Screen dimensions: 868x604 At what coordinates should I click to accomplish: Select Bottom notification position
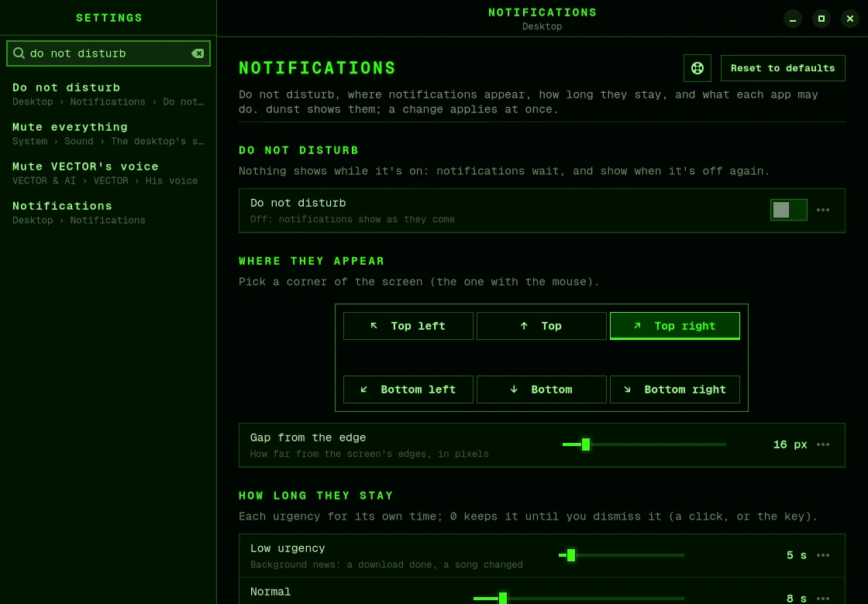coord(542,390)
